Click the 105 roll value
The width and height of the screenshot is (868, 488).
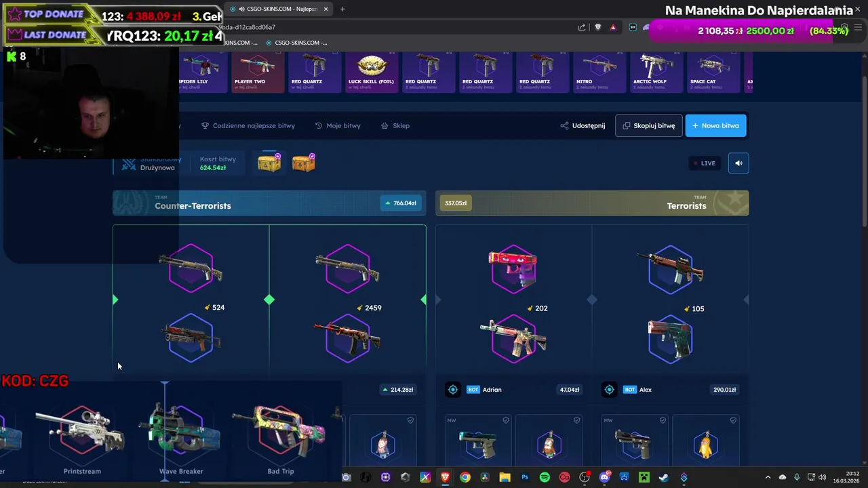pos(694,309)
